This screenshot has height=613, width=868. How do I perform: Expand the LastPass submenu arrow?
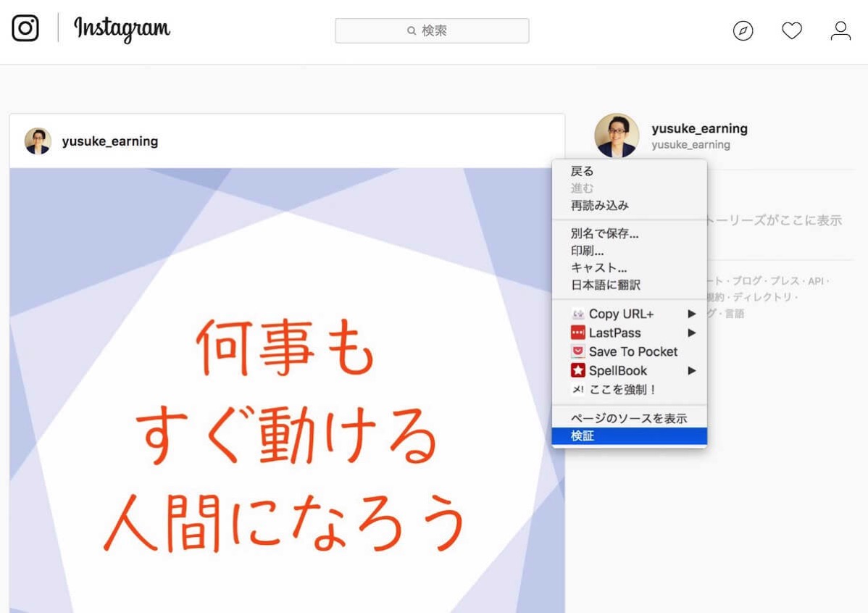[691, 333]
